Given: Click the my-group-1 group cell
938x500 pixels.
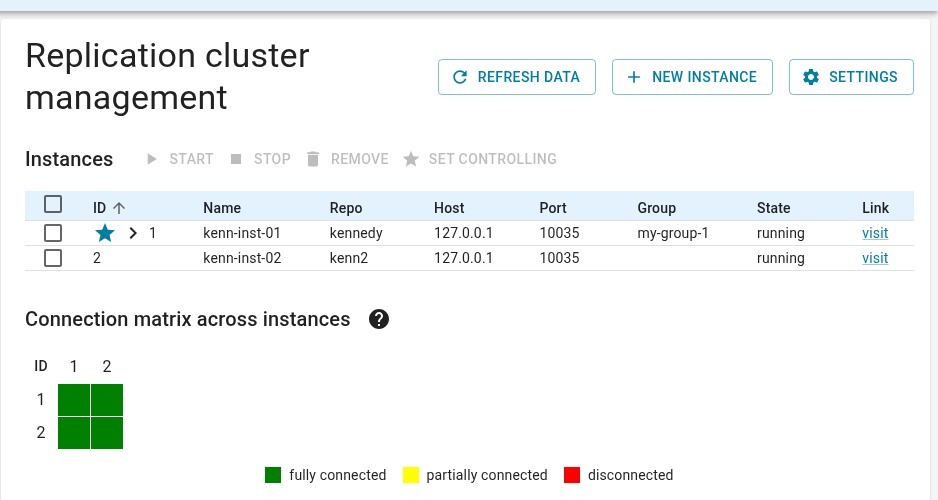Looking at the screenshot, I should (x=673, y=233).
